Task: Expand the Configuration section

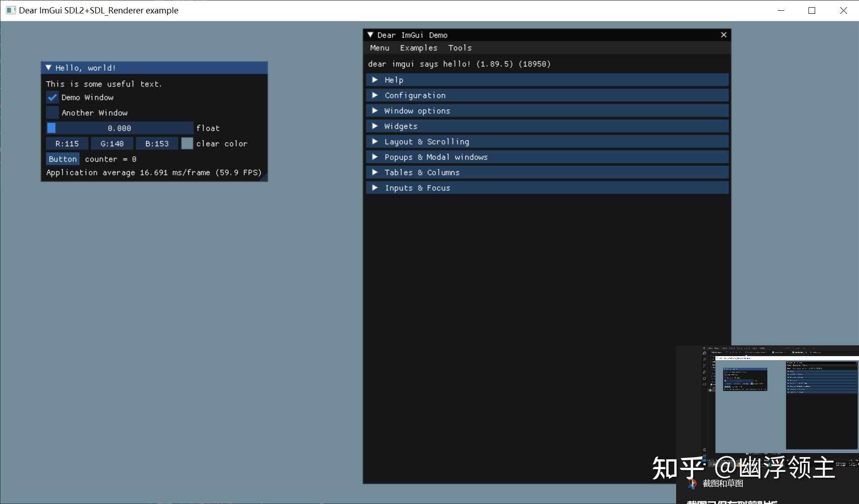Action: coord(375,95)
